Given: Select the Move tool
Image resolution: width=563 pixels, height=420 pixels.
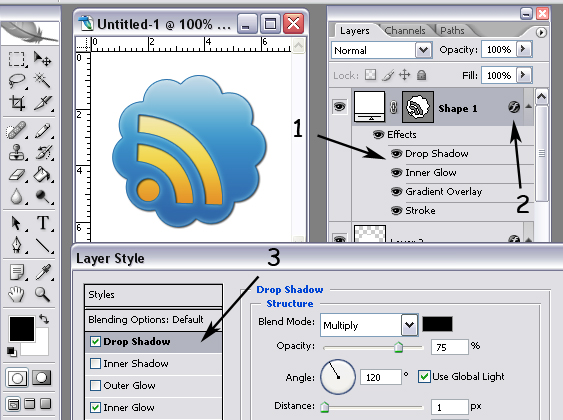Looking at the screenshot, I should (42, 59).
